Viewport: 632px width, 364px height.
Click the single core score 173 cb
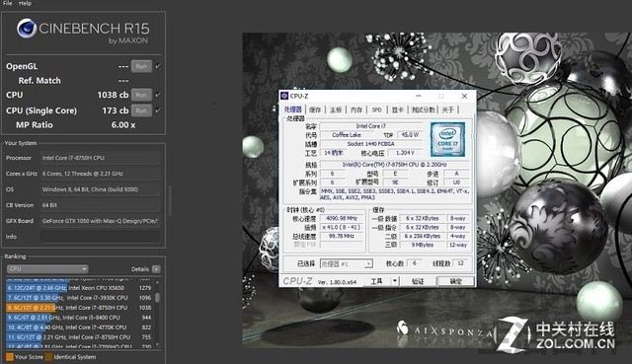pos(116,110)
